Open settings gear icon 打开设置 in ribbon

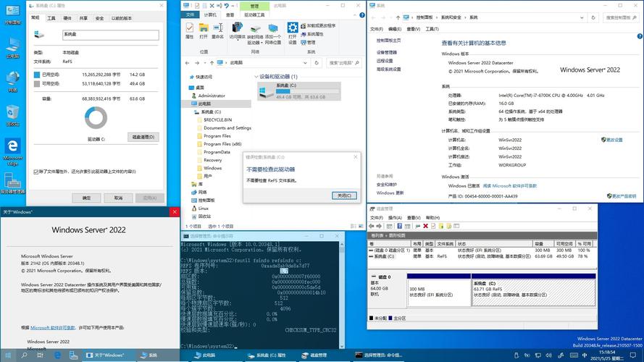click(x=293, y=33)
